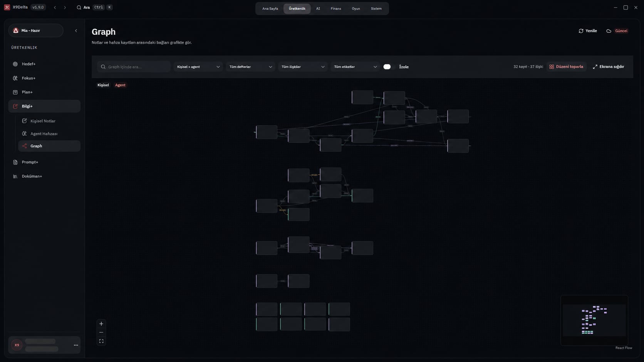Open the Tüm etiketler dropdown
Screen dimensions: 644x362
pos(355,67)
